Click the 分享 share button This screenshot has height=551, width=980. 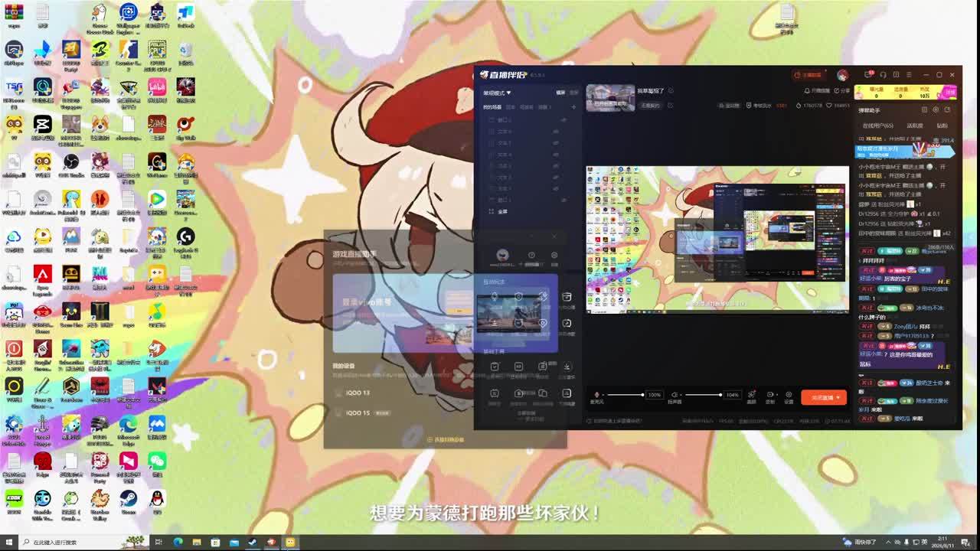pos(842,90)
